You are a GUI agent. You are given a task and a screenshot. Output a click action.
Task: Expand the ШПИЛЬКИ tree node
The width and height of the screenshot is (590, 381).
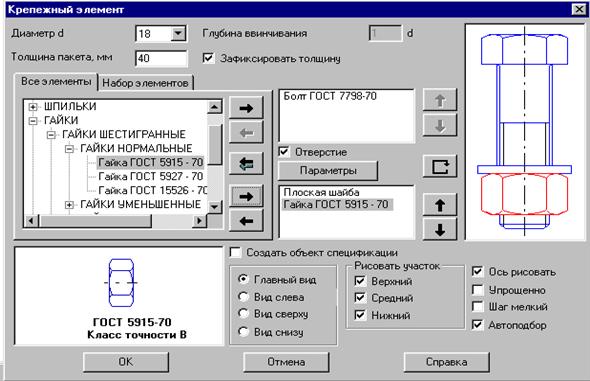[x=33, y=107]
